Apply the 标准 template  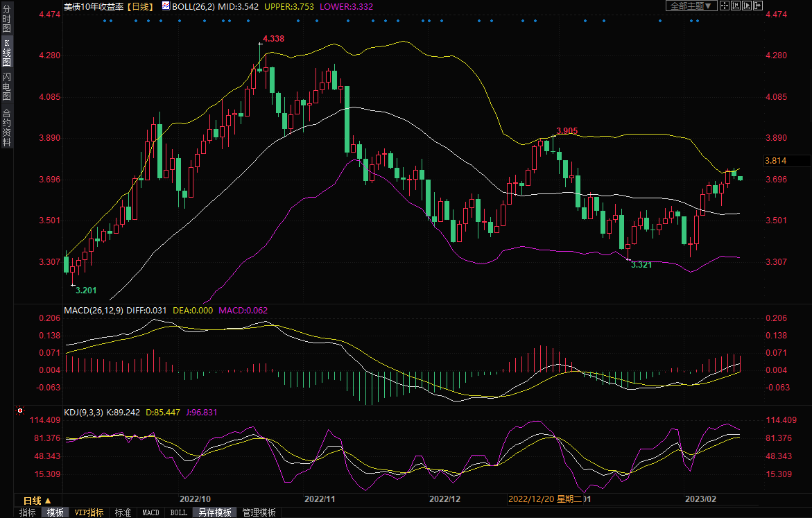tap(123, 512)
